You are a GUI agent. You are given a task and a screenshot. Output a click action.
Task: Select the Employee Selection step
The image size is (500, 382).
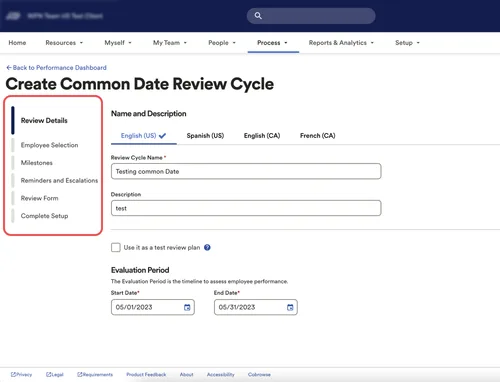click(x=49, y=145)
